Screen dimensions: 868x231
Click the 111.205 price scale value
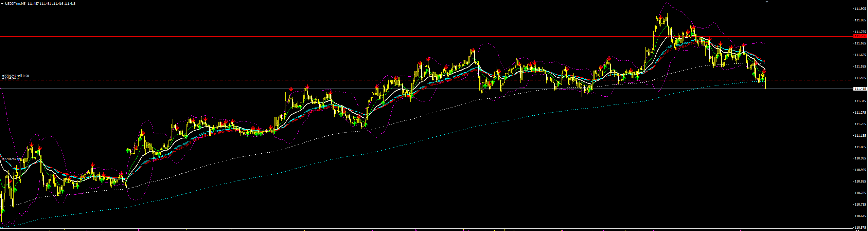[860, 124]
